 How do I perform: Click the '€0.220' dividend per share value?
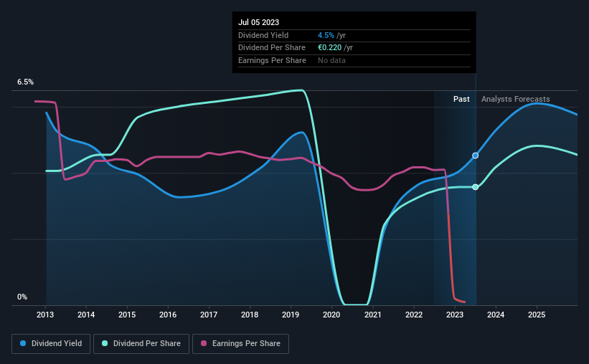click(329, 48)
